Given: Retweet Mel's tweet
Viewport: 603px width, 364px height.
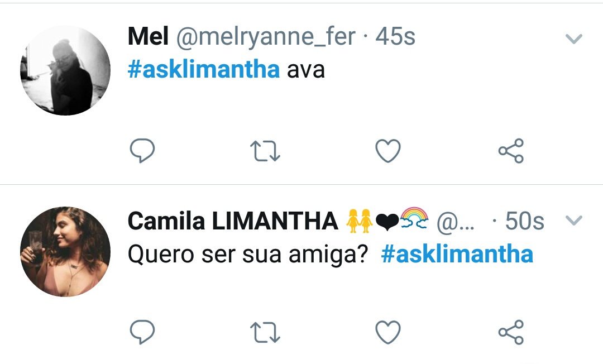Looking at the screenshot, I should [x=265, y=151].
